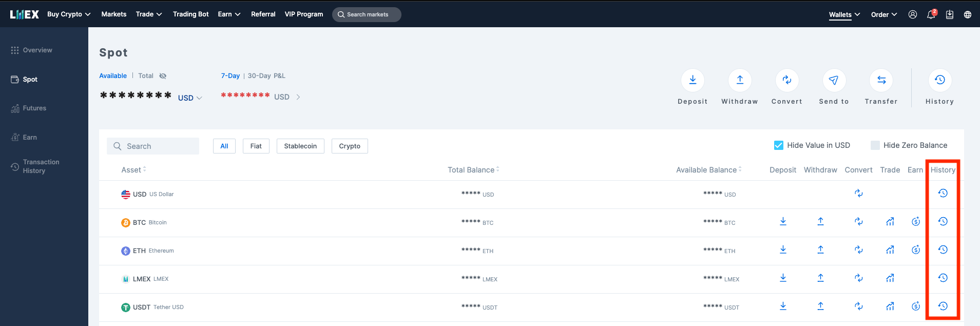Switch to Total balance view
980x326 pixels.
pos(146,76)
